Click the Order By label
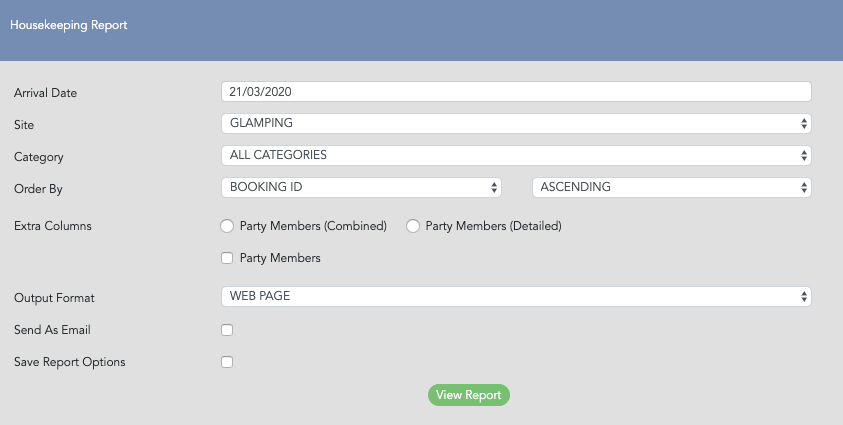Screen dimensions: 843x425 pyautogui.click(x=38, y=189)
